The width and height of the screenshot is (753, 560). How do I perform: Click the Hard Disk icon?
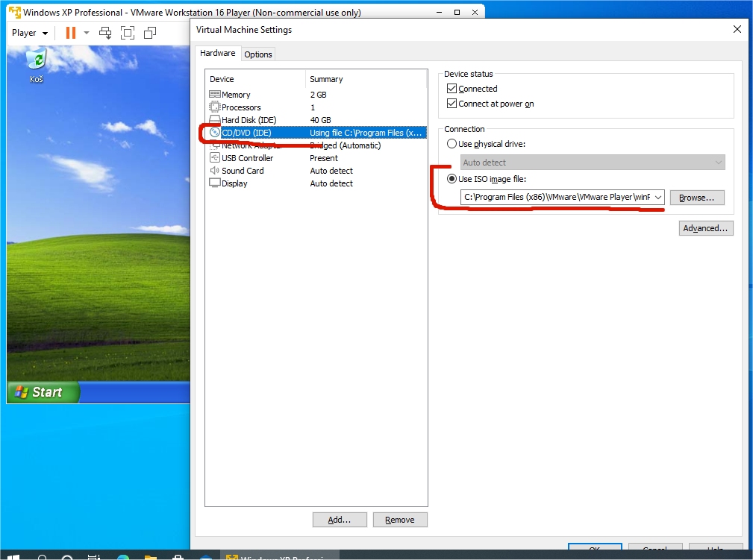215,119
